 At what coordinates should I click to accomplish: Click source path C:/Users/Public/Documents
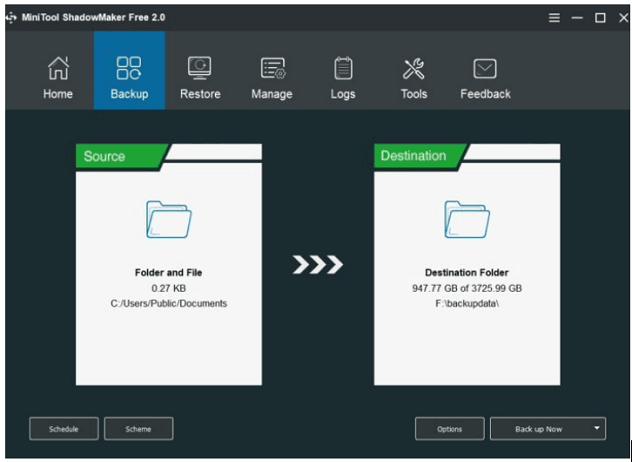(x=169, y=304)
